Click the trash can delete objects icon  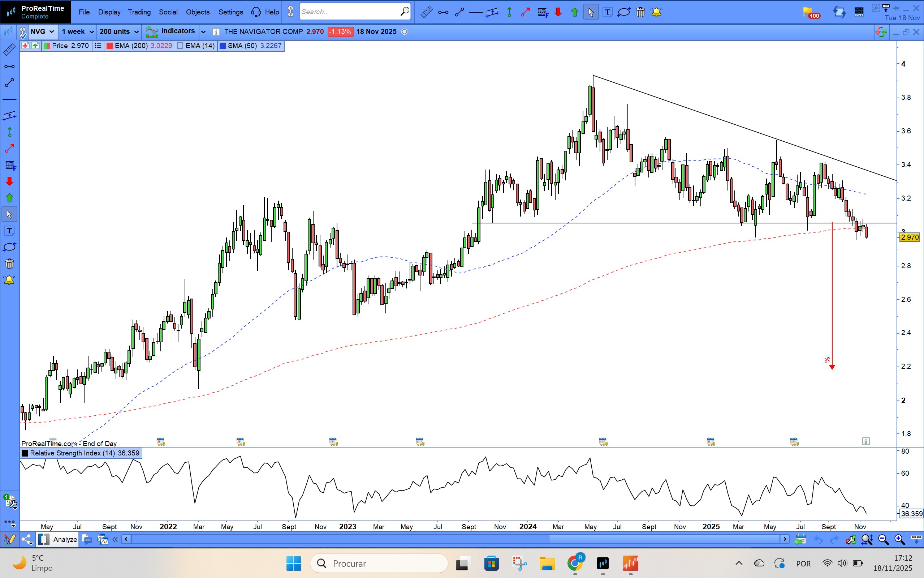(640, 12)
